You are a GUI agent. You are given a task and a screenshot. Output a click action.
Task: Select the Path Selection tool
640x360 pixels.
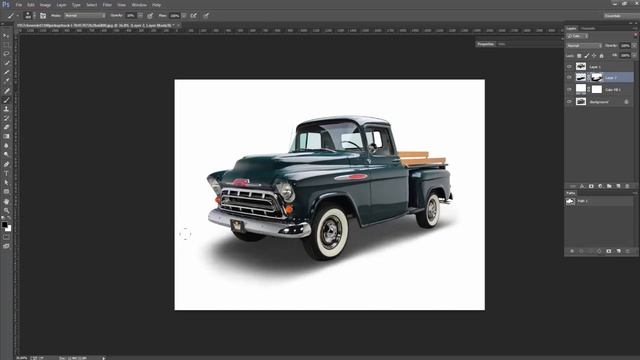coord(6,182)
